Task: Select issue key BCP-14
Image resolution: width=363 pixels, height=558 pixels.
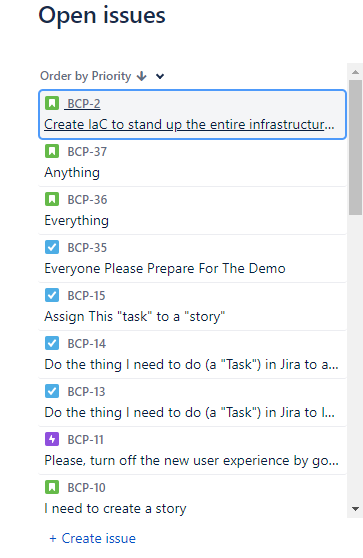Action: pos(87,344)
